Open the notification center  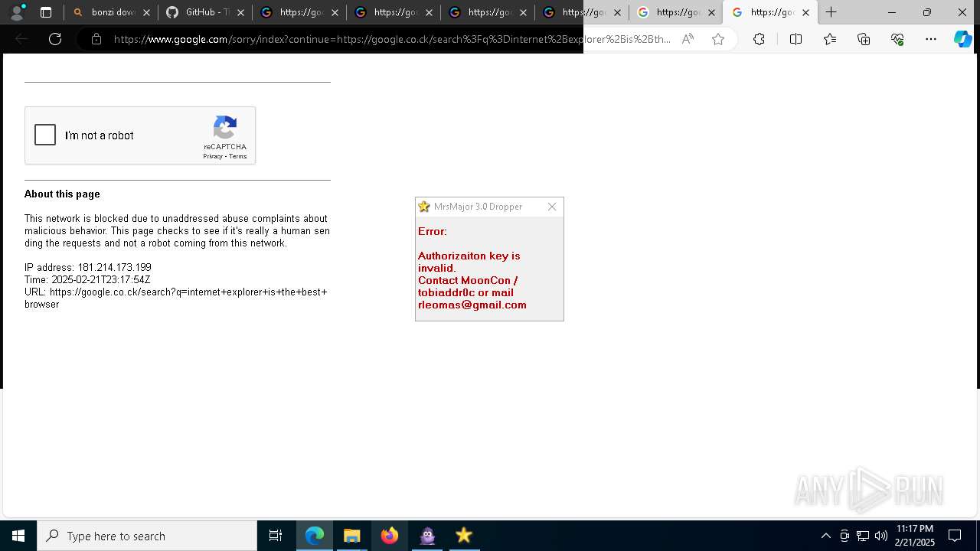955,536
